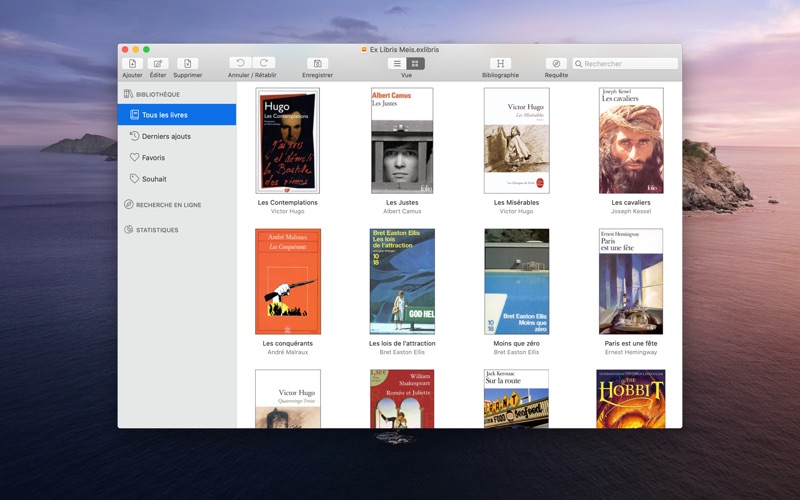Click the Derniers ajouts clock icon

[x=134, y=136]
